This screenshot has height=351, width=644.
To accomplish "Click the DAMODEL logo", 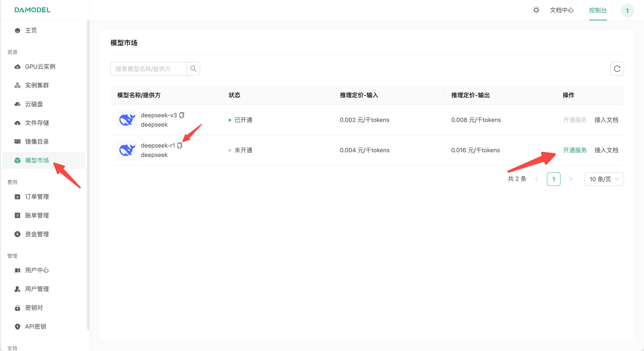I will (x=33, y=10).
